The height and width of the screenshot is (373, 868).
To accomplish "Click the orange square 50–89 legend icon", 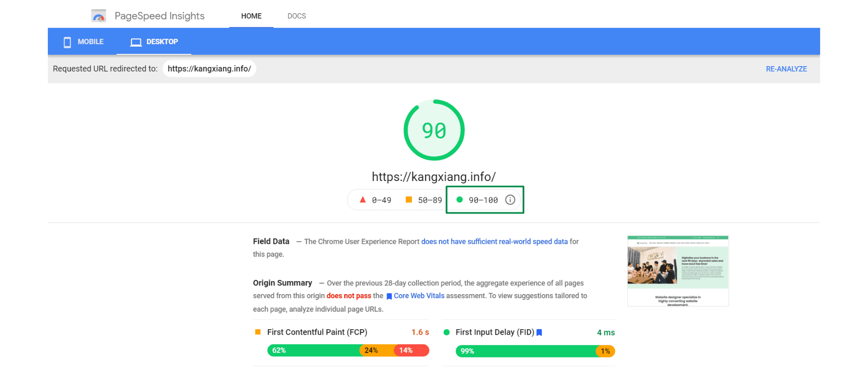I will (x=408, y=200).
